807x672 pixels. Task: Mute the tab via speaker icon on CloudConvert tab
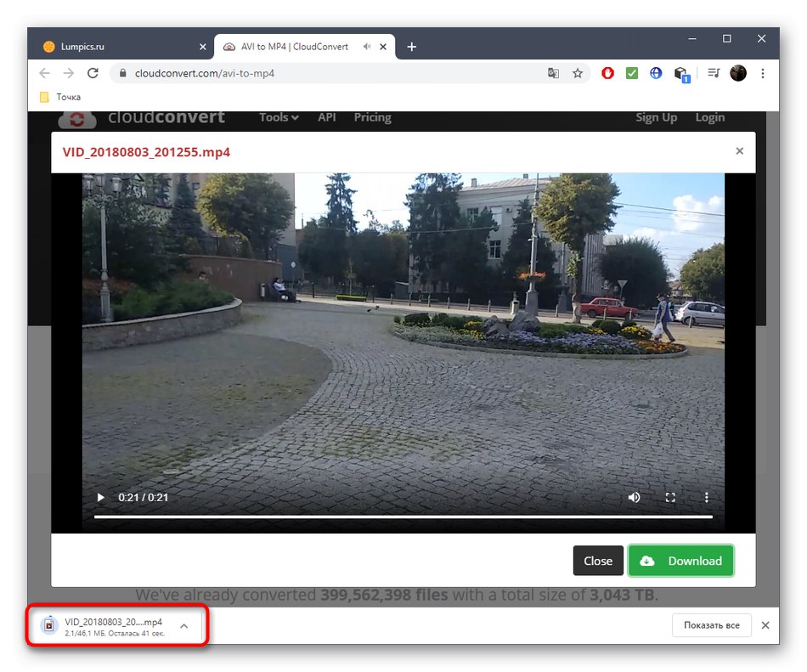click(x=367, y=47)
